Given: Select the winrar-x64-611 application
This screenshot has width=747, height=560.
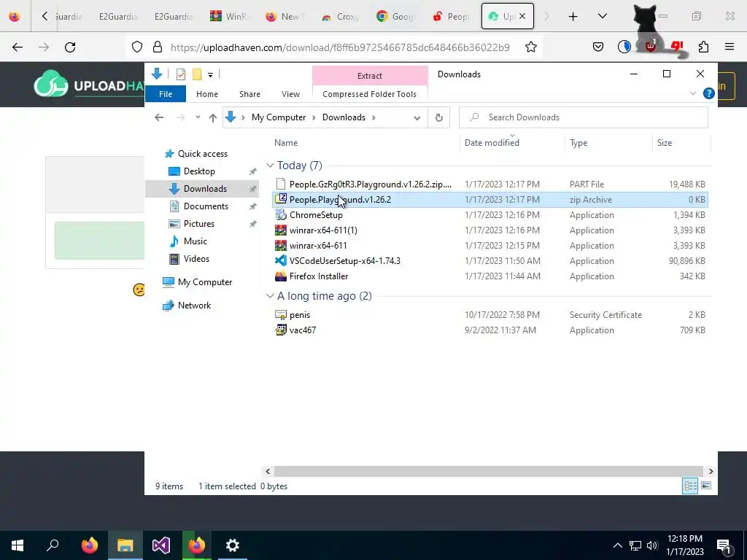Looking at the screenshot, I should click(318, 246).
